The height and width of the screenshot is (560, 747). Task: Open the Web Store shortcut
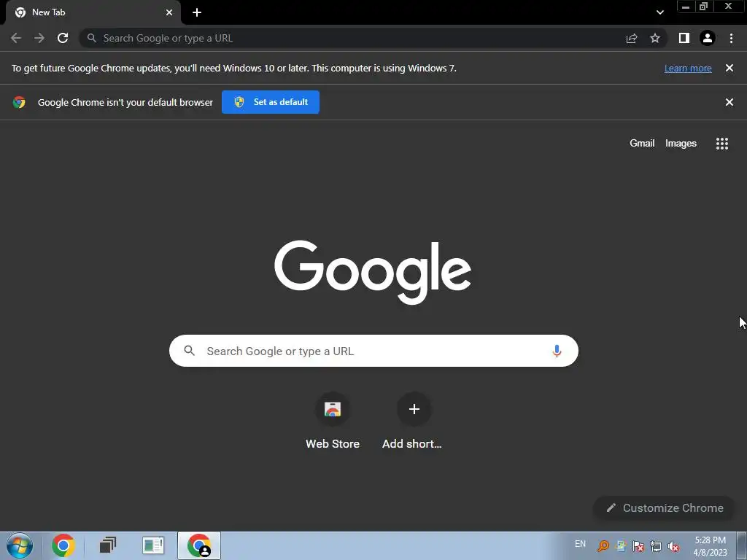click(333, 421)
